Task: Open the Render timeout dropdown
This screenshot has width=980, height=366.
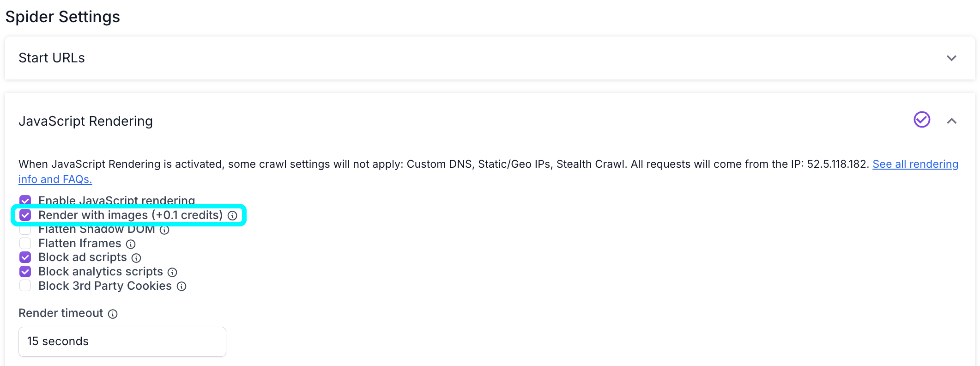Action: point(122,342)
